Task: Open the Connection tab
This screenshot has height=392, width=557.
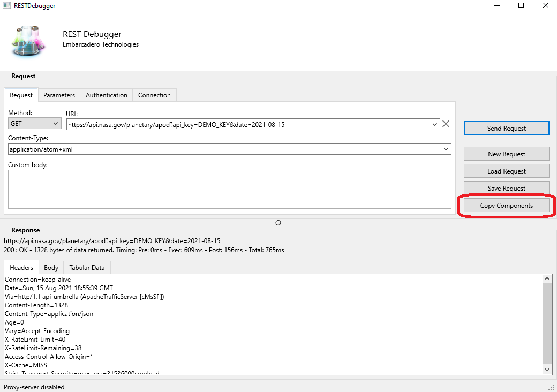Action: click(154, 95)
